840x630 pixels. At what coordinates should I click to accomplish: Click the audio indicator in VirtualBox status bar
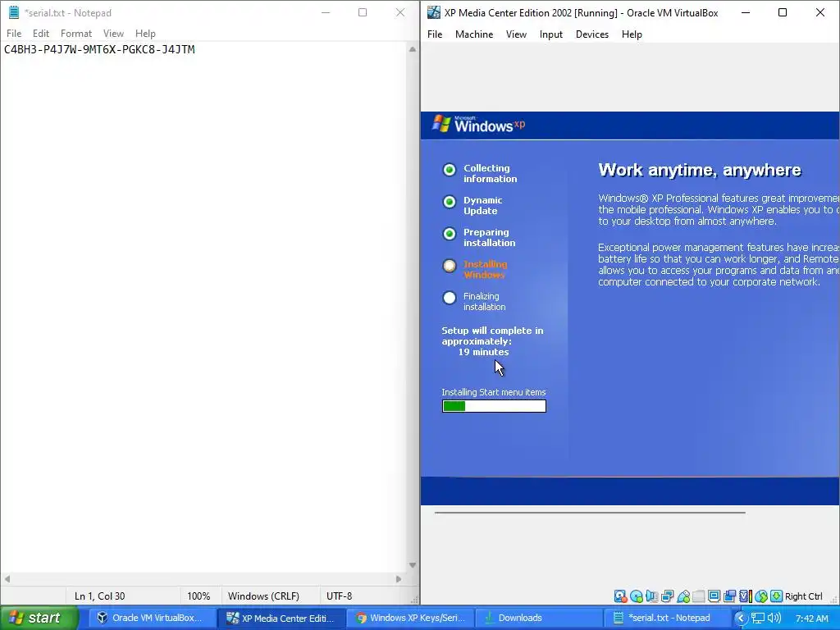[652, 596]
